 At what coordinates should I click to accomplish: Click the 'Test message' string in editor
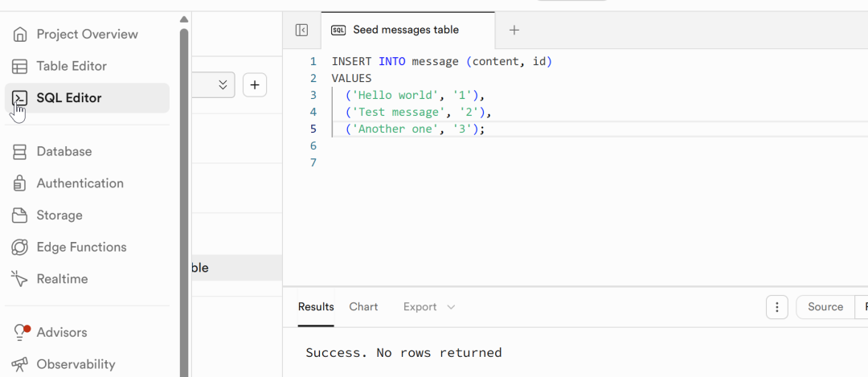[399, 113]
